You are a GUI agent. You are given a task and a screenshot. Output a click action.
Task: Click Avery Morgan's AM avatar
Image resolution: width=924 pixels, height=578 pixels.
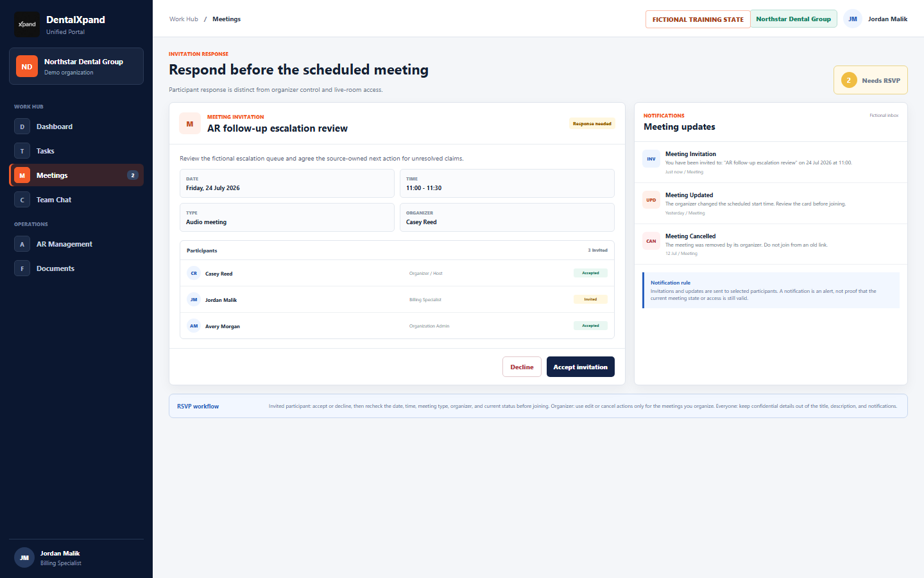194,326
